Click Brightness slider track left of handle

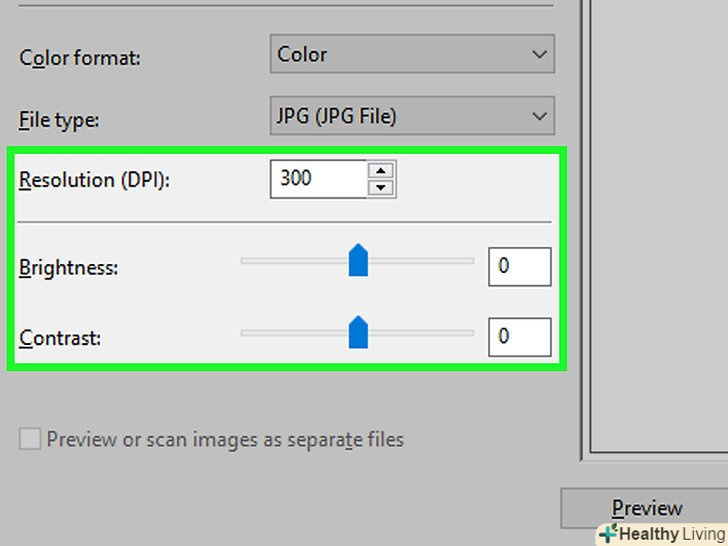click(x=290, y=261)
